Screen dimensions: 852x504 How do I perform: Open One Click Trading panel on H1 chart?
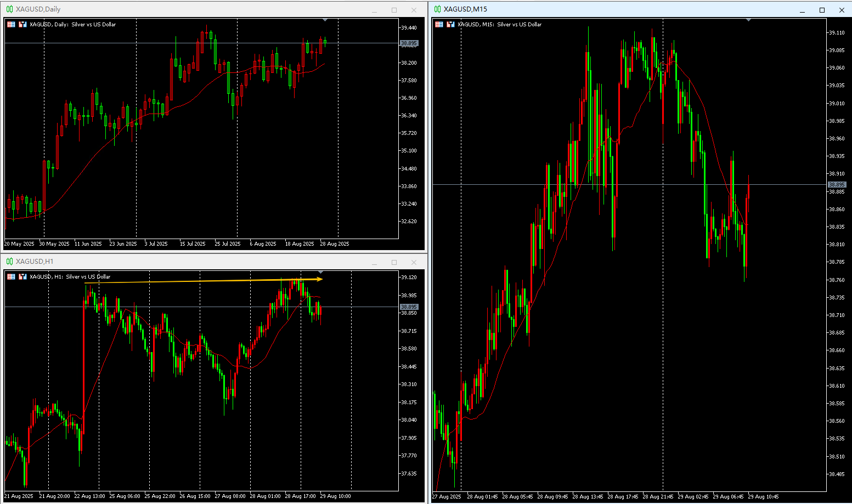pyautogui.click(x=11, y=276)
